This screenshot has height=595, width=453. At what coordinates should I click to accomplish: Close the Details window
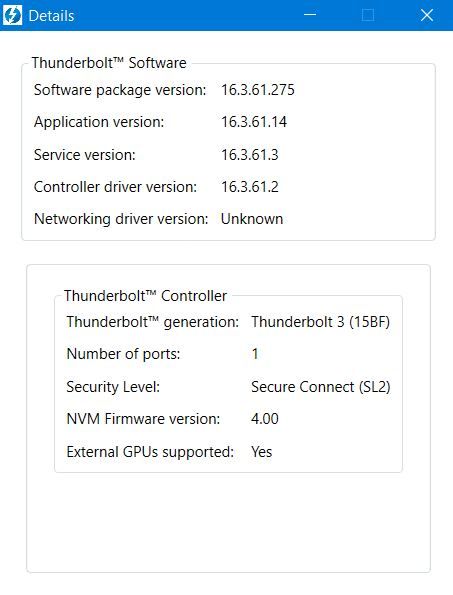(427, 15)
